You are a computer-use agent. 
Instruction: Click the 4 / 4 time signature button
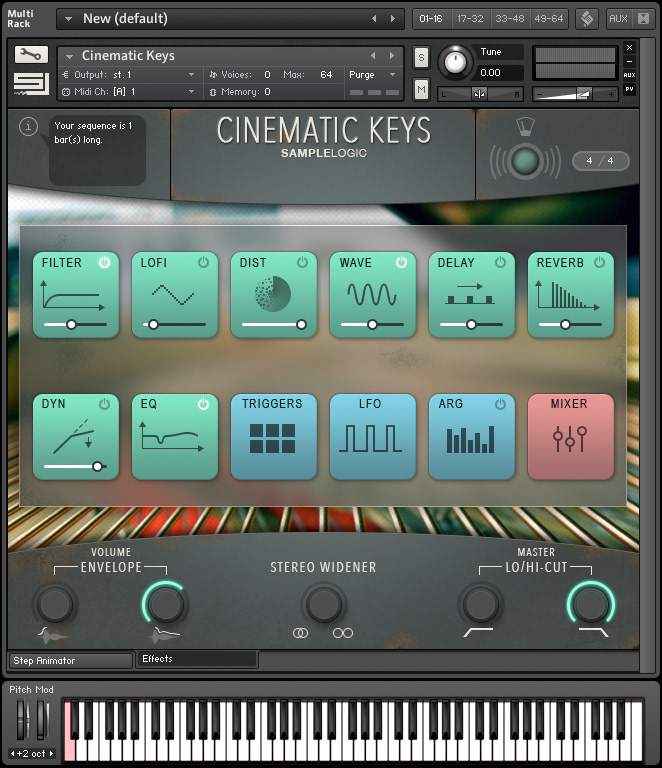click(600, 161)
